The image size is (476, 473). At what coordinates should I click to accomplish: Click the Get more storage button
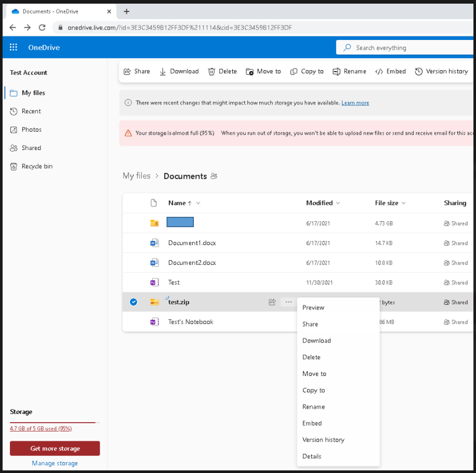[55, 448]
